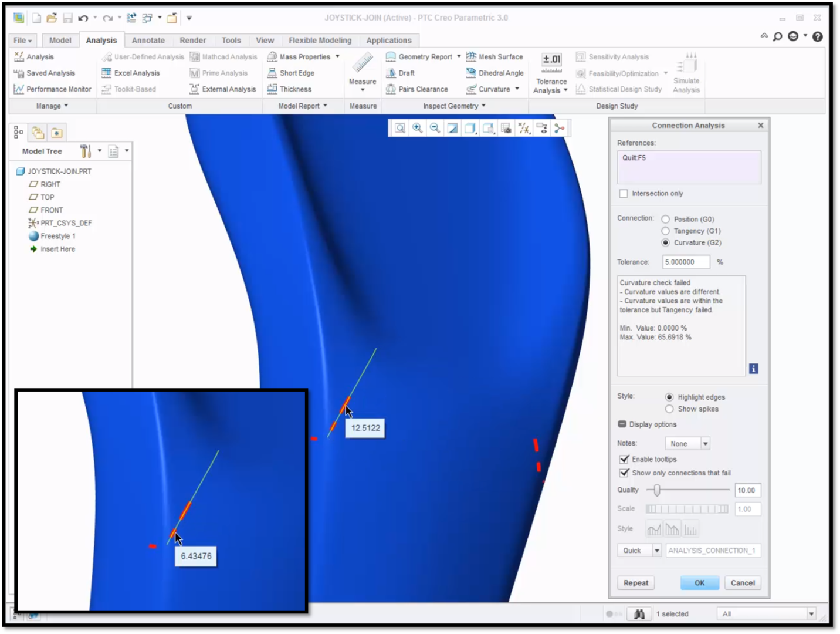Select the Position (G0) connection option
Image resolution: width=840 pixels, height=634 pixels.
coord(666,220)
